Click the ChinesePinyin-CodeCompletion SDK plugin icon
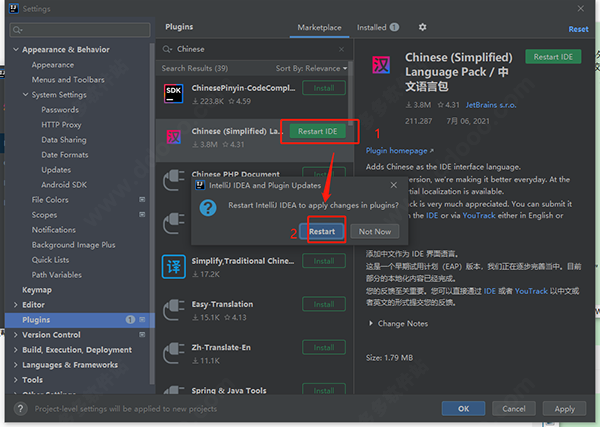Screen dimensions: 600x427 pyautogui.click(x=174, y=94)
